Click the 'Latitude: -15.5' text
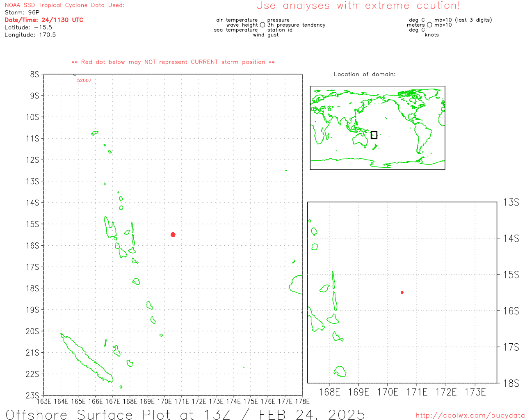The image size is (525, 420). click(28, 27)
